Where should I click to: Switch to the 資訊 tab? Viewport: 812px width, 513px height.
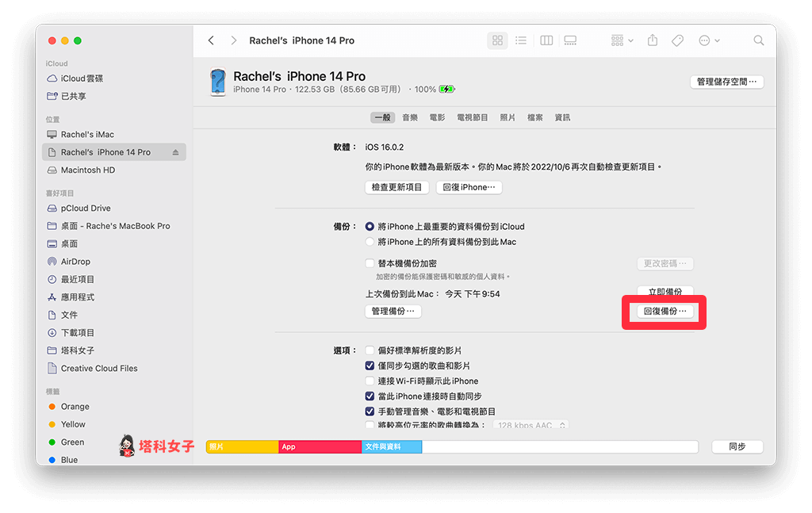[x=562, y=117]
